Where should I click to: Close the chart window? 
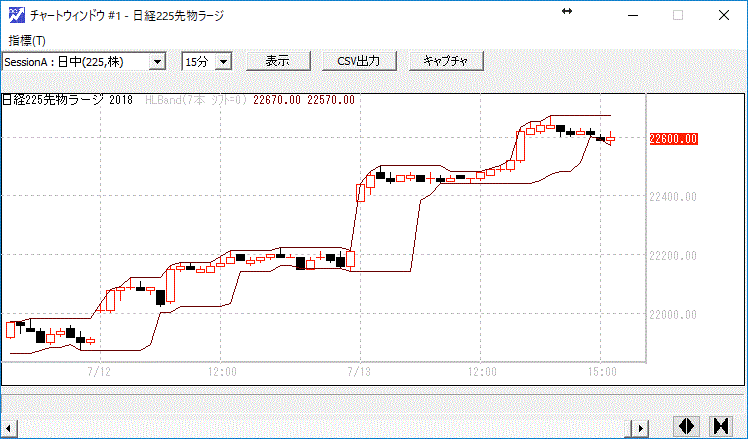point(724,15)
